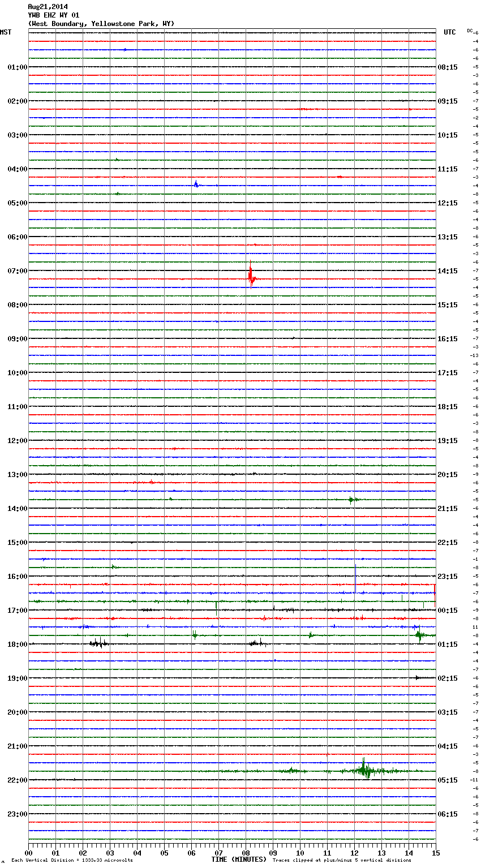This screenshot has width=481, height=868.
Task: Select the 13:00 MST row label
Action: click(17, 475)
